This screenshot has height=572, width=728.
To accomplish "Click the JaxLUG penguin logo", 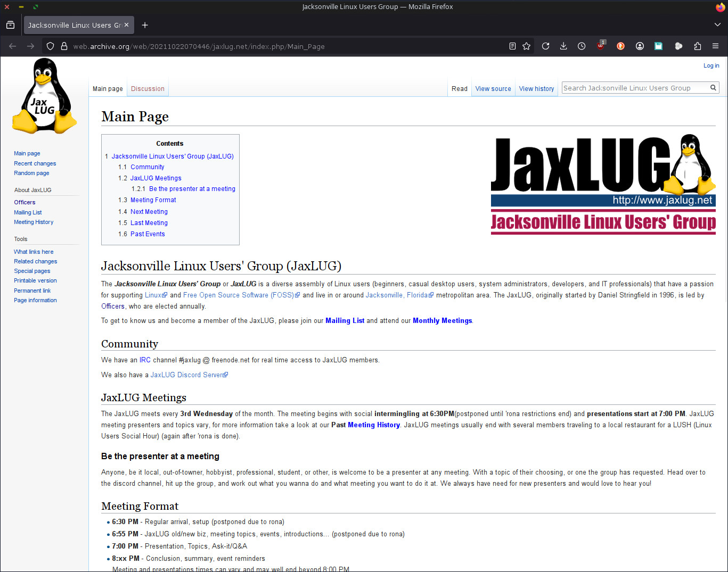I will pyautogui.click(x=44, y=96).
